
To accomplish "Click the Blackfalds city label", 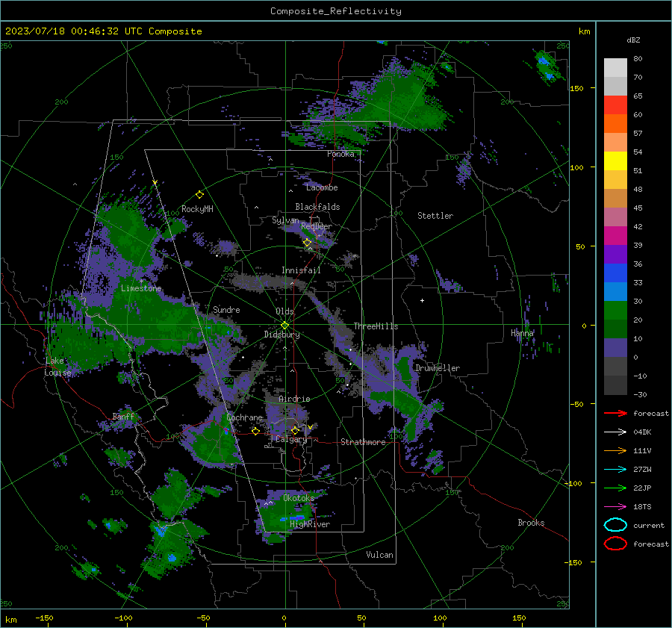I will pyautogui.click(x=317, y=207).
